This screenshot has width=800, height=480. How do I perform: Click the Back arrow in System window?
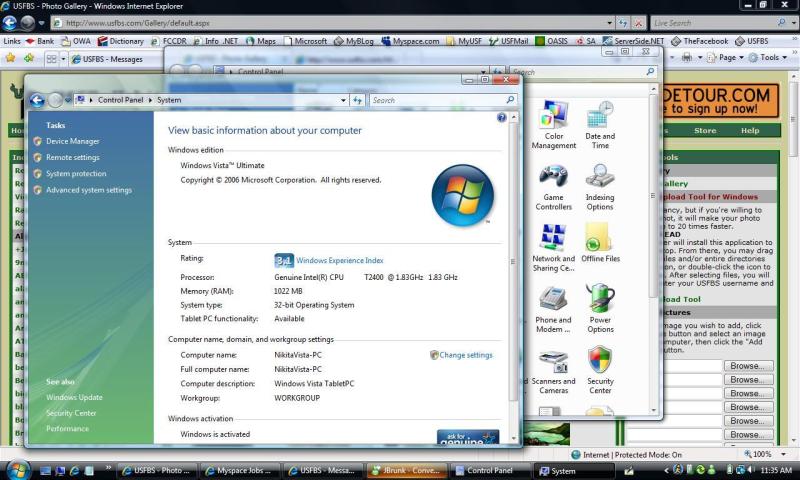point(37,100)
